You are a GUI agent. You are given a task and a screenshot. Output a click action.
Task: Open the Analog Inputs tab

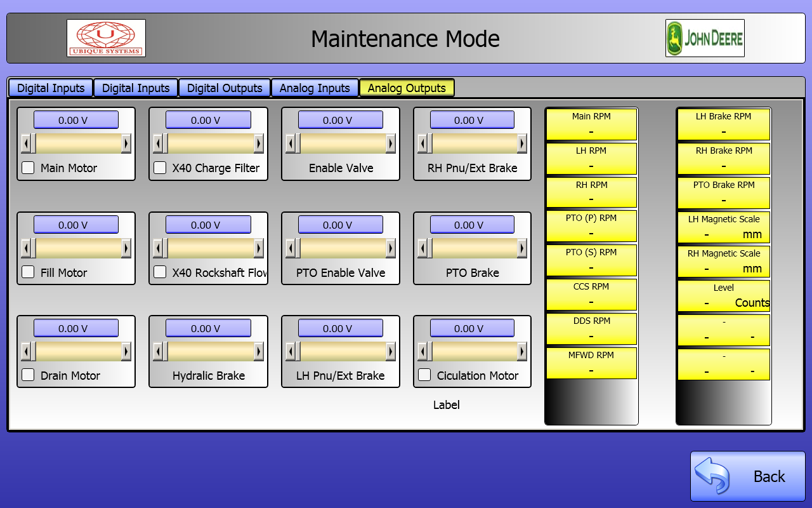tap(315, 88)
